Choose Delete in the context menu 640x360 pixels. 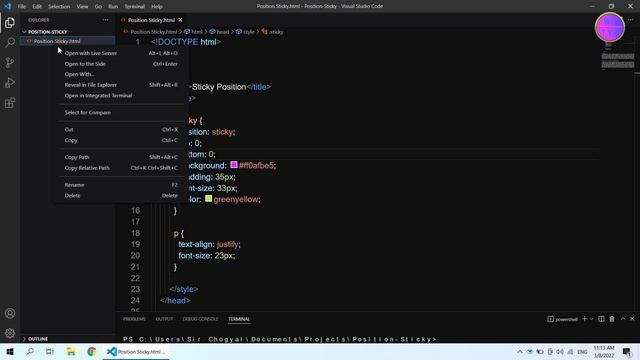[121, 196]
